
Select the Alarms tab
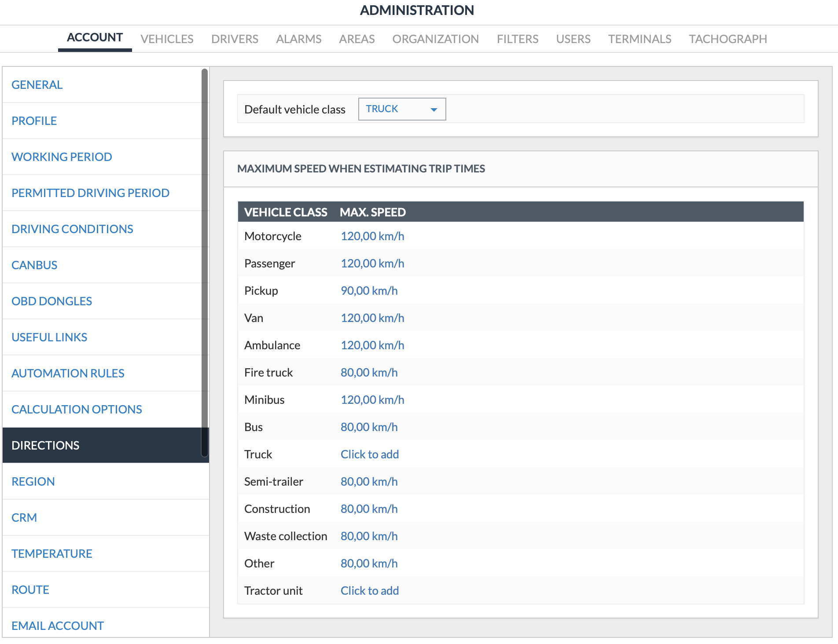coord(298,39)
